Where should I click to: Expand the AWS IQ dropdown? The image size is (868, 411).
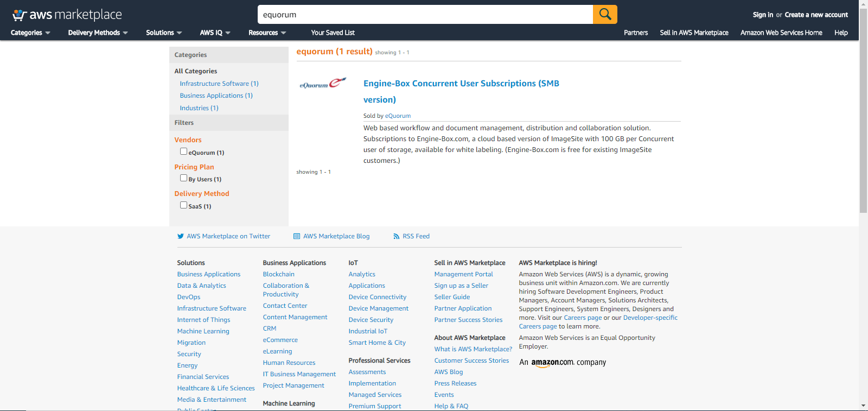(x=215, y=33)
